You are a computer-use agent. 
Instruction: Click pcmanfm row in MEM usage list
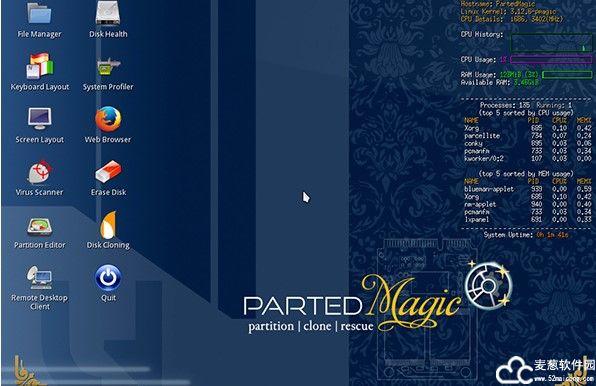pyautogui.click(x=528, y=212)
